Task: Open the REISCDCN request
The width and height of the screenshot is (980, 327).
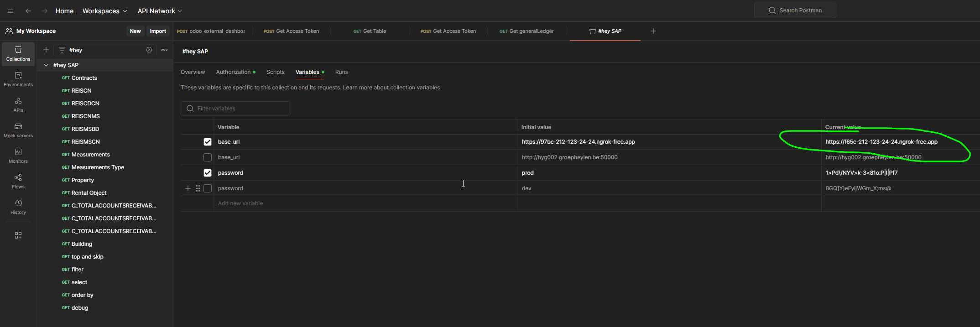Action: pyautogui.click(x=85, y=104)
